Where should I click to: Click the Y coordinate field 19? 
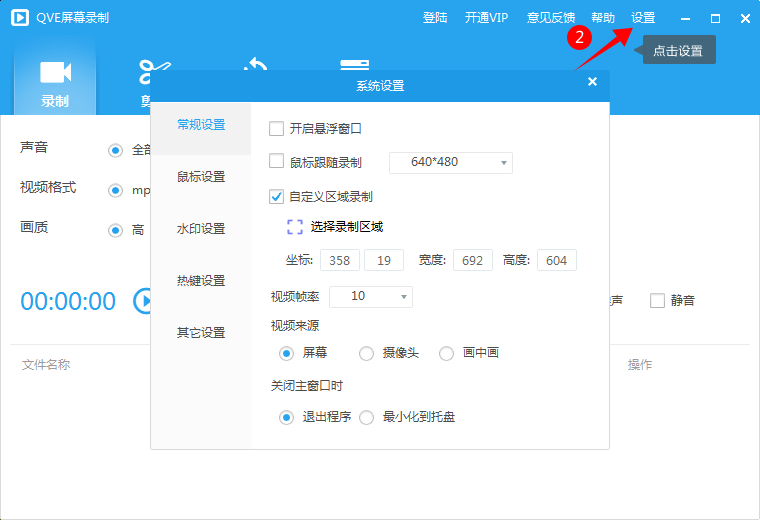pos(384,260)
